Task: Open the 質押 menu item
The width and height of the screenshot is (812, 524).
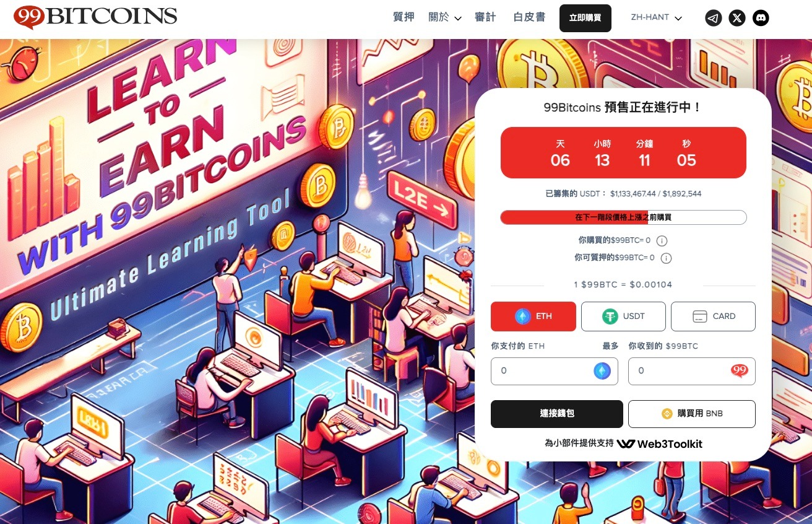Action: [x=404, y=17]
